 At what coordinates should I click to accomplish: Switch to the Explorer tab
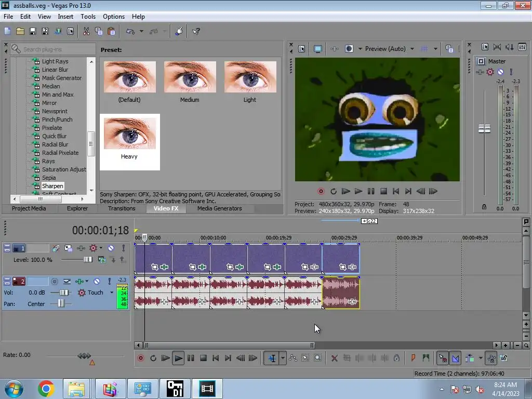[x=77, y=208]
